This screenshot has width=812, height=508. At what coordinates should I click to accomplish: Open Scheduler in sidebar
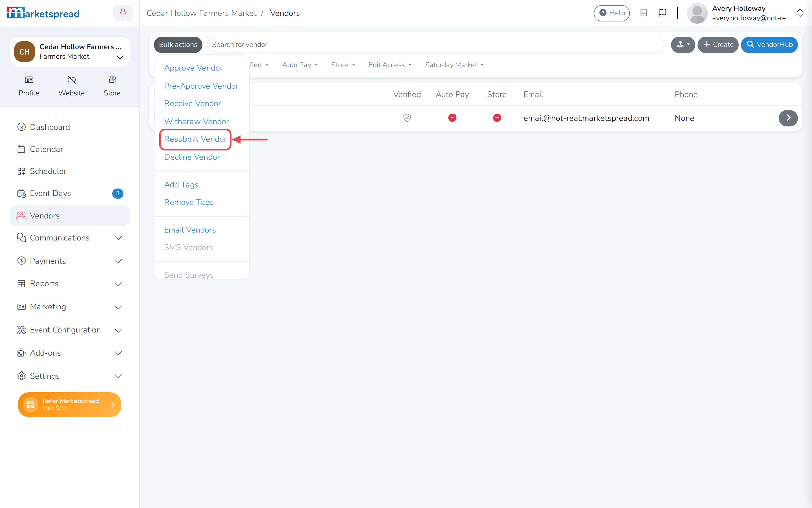69,171
